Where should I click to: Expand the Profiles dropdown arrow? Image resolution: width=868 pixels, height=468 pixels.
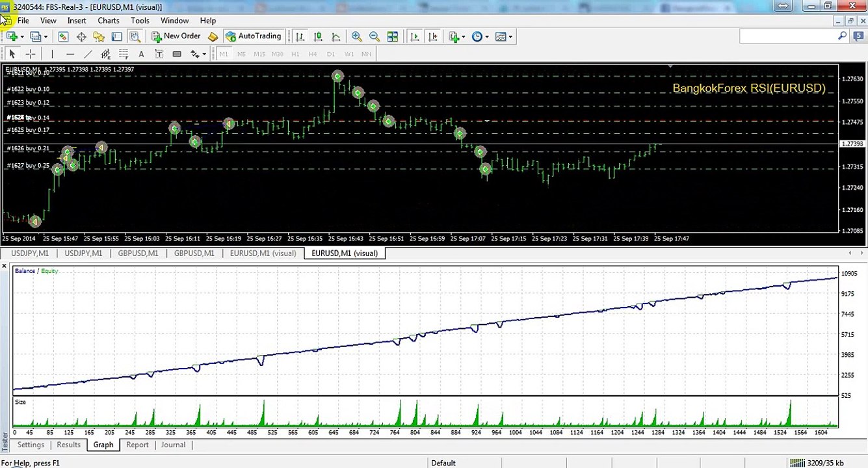46,37
